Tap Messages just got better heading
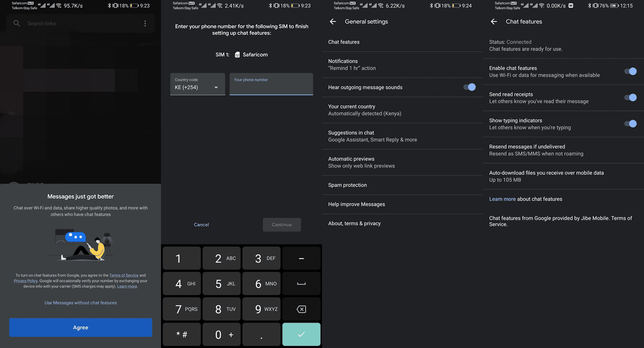 pos(81,196)
